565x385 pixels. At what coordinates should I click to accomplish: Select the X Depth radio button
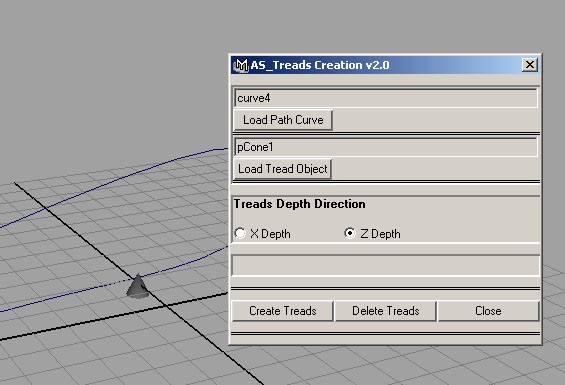tap(240, 233)
